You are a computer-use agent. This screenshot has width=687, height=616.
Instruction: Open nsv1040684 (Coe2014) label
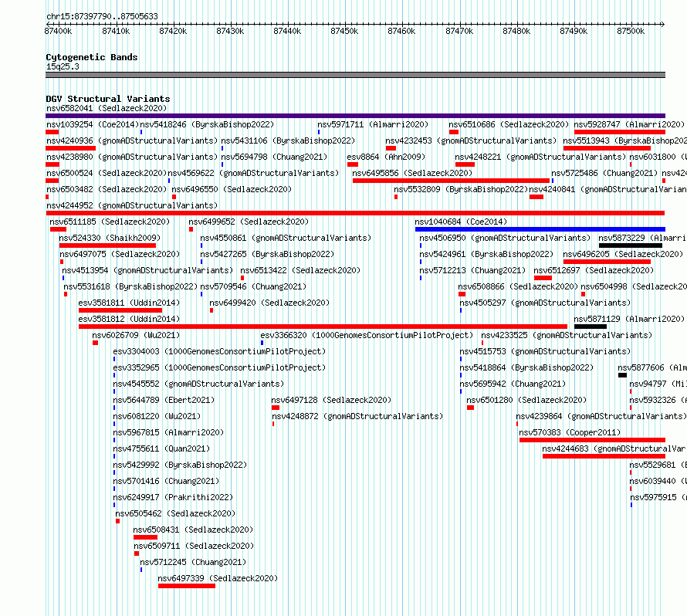click(x=461, y=222)
